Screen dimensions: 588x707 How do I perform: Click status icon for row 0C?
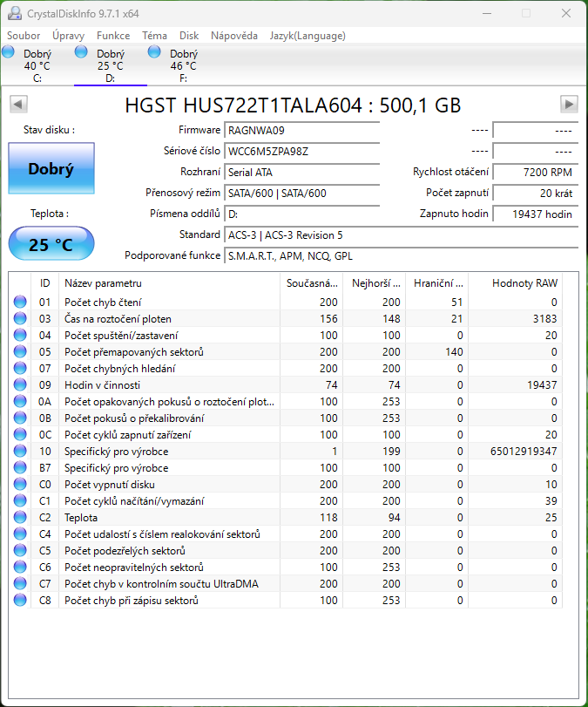pyautogui.click(x=20, y=434)
